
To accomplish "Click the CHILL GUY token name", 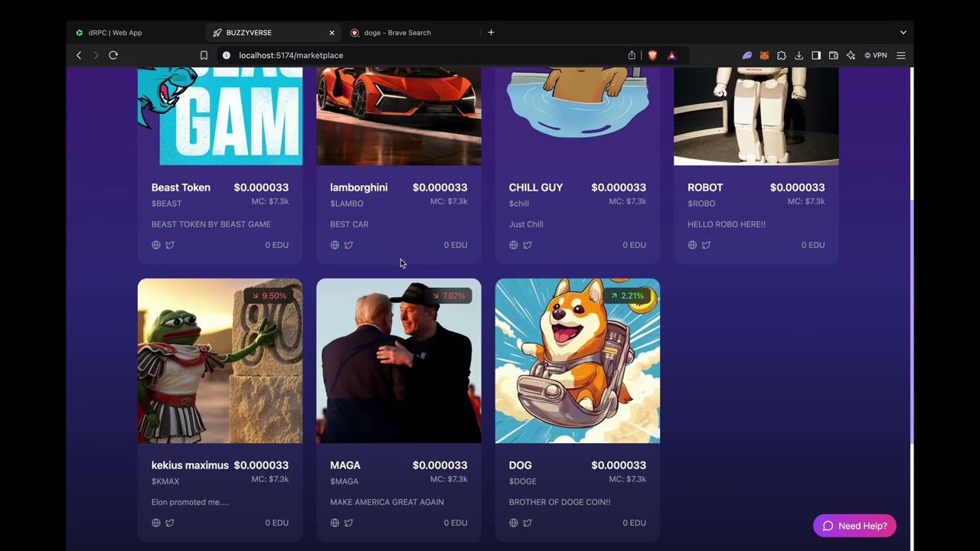I will (536, 187).
